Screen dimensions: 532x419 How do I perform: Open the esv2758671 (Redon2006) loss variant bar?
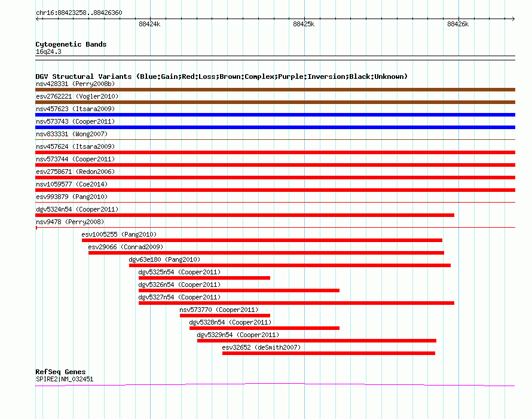275,178
